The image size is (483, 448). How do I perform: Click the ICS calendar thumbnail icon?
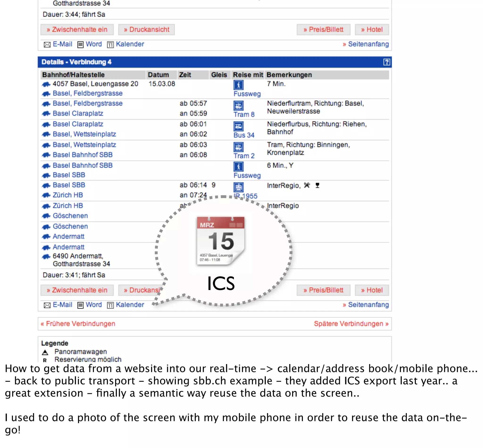pos(221,241)
